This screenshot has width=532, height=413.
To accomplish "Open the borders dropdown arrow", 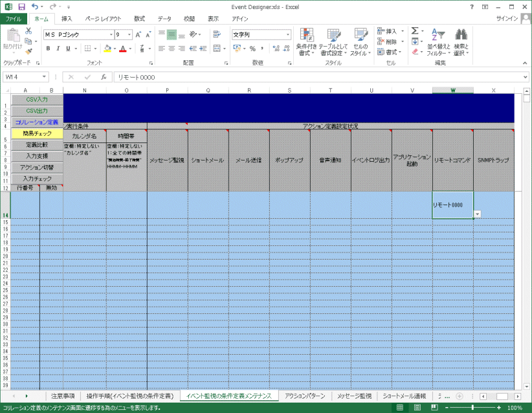I will [x=95, y=49].
